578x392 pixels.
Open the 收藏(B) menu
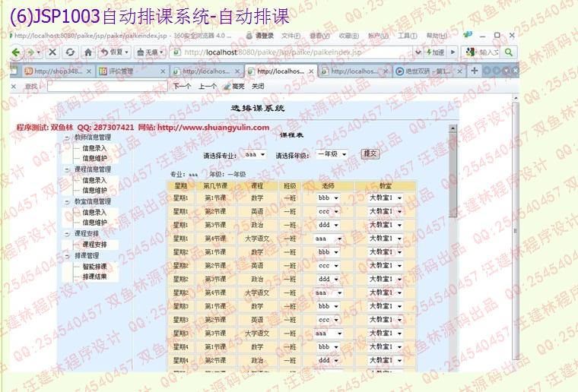coord(349,36)
